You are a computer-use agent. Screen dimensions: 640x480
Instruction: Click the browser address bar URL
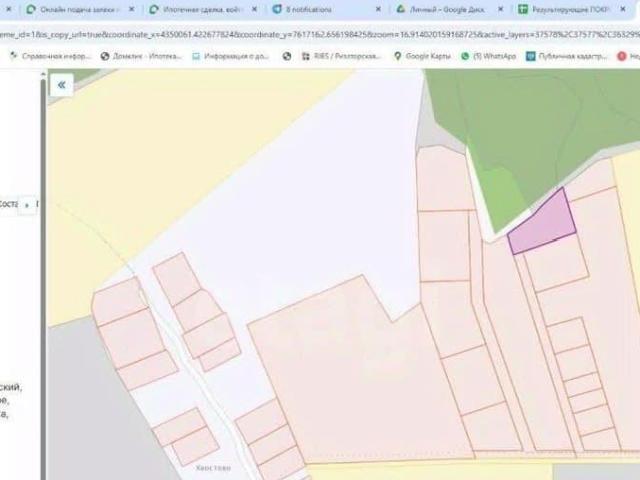click(320, 35)
